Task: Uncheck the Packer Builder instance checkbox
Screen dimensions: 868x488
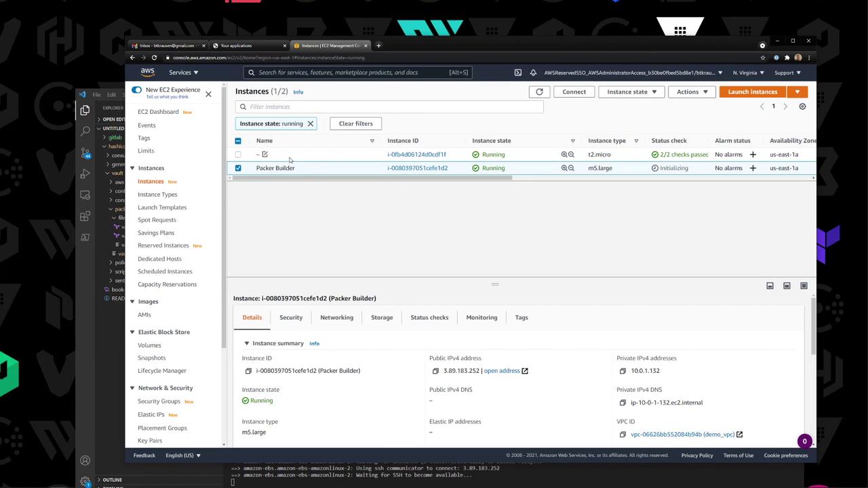Action: point(238,168)
